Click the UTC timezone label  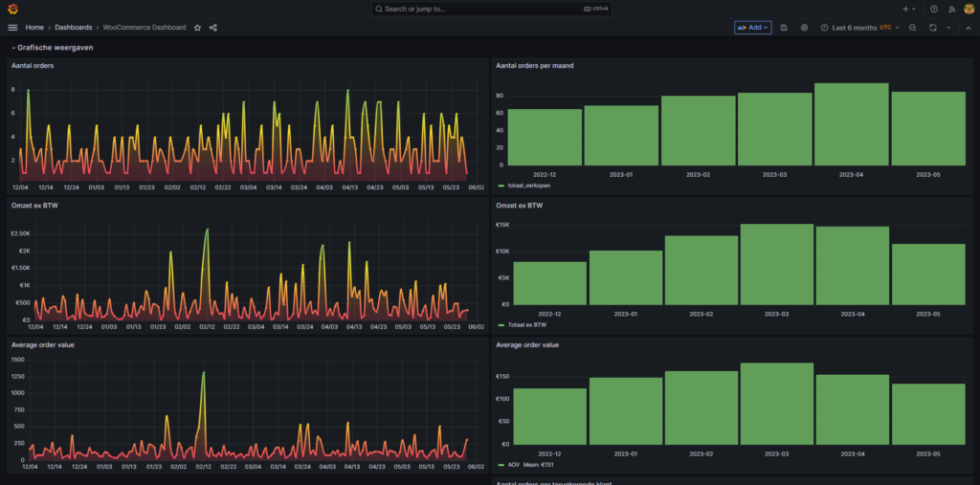pyautogui.click(x=885, y=28)
